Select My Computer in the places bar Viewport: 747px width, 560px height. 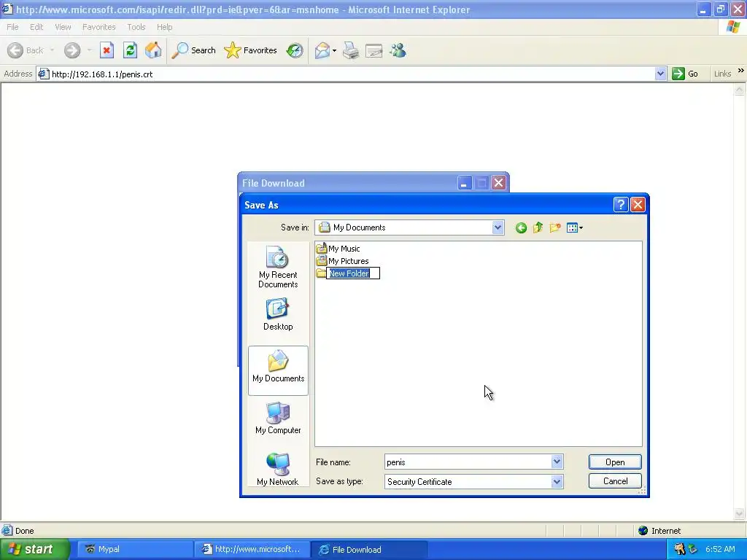pyautogui.click(x=278, y=418)
